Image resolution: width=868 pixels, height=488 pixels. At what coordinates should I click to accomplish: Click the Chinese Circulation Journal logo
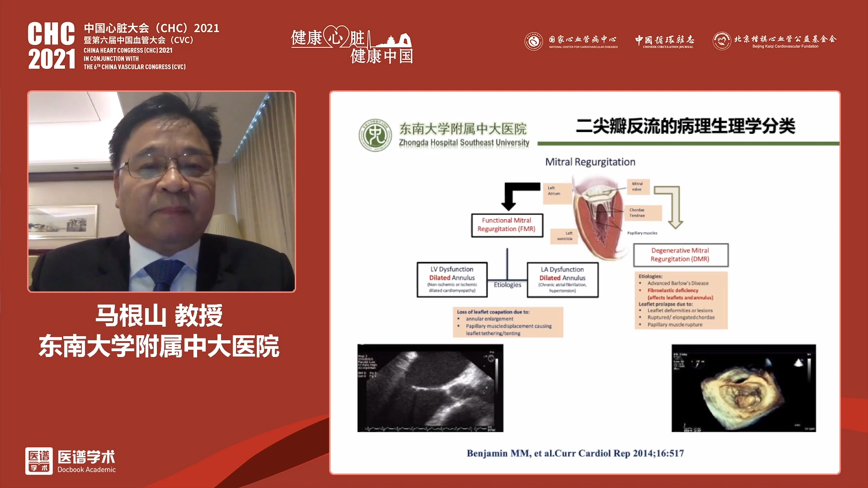click(x=665, y=41)
